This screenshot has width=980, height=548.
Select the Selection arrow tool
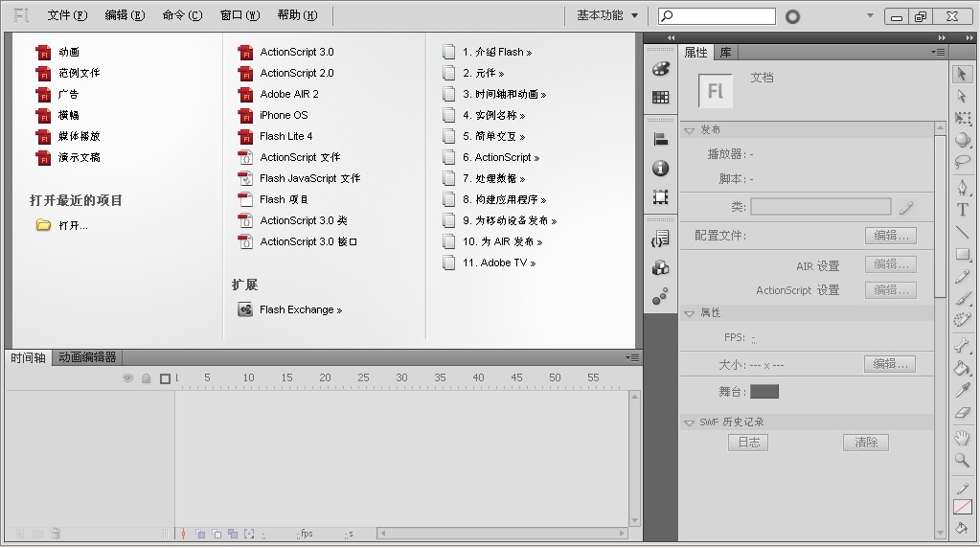pos(962,74)
